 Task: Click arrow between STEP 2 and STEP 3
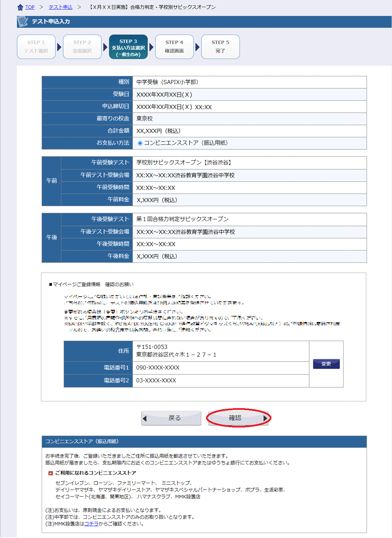[105, 47]
